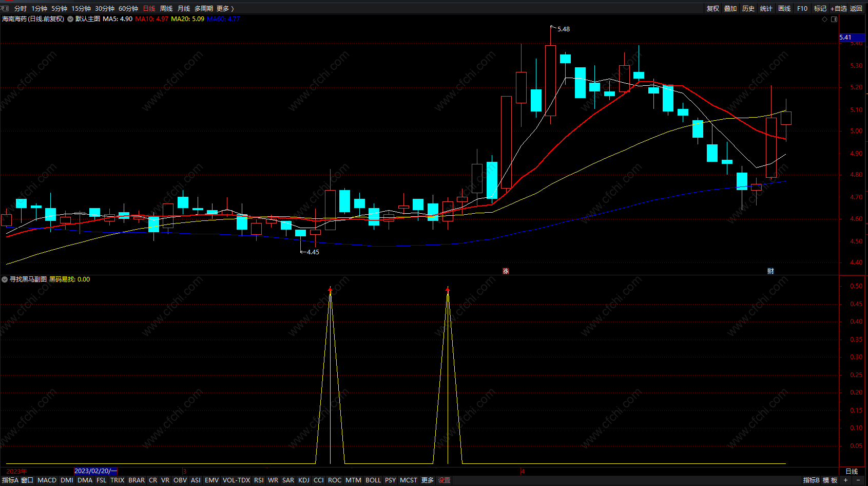Open the 复权 adjustment menu
The height and width of the screenshot is (486, 868).
712,8
